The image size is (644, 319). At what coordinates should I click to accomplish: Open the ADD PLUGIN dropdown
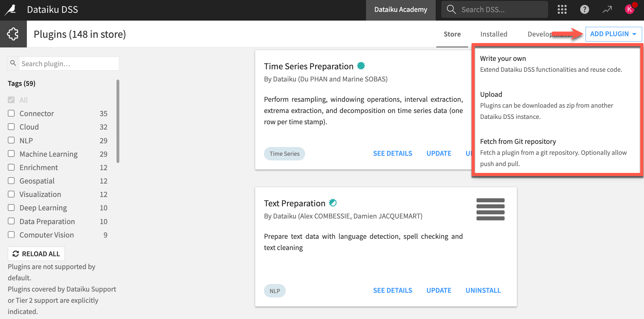click(613, 34)
